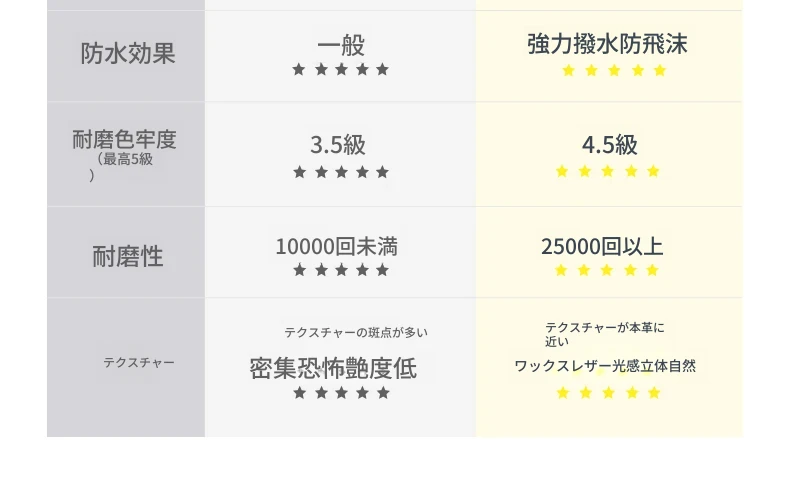Click the 耐磨性 row label
This screenshot has height=497, width=790.
(x=128, y=256)
